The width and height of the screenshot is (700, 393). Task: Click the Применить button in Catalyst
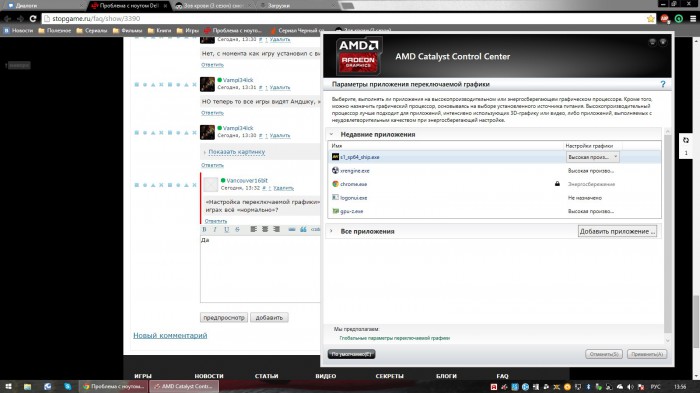click(x=647, y=354)
